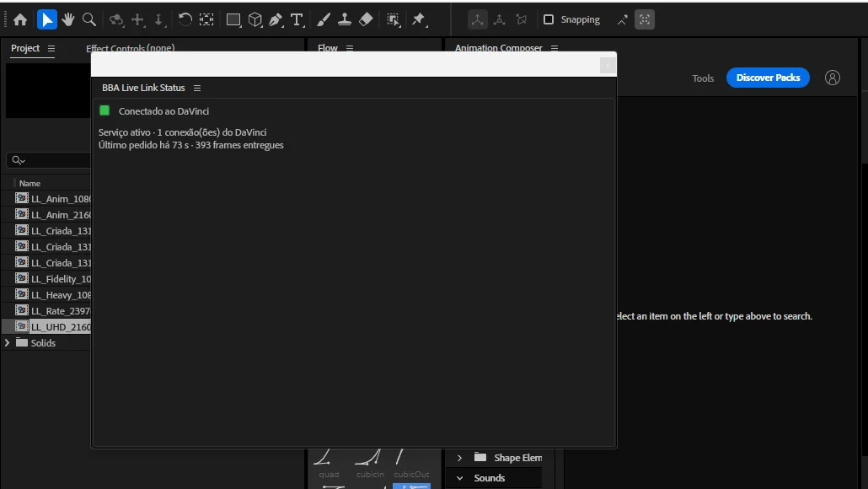Screen dimensions: 868x489
Task: Click the Name column header
Action: (x=29, y=183)
